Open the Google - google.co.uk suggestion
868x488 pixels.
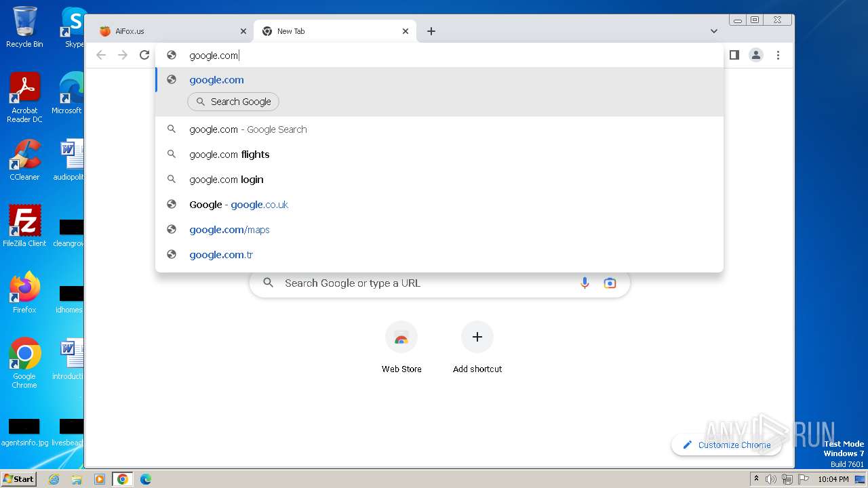439,205
